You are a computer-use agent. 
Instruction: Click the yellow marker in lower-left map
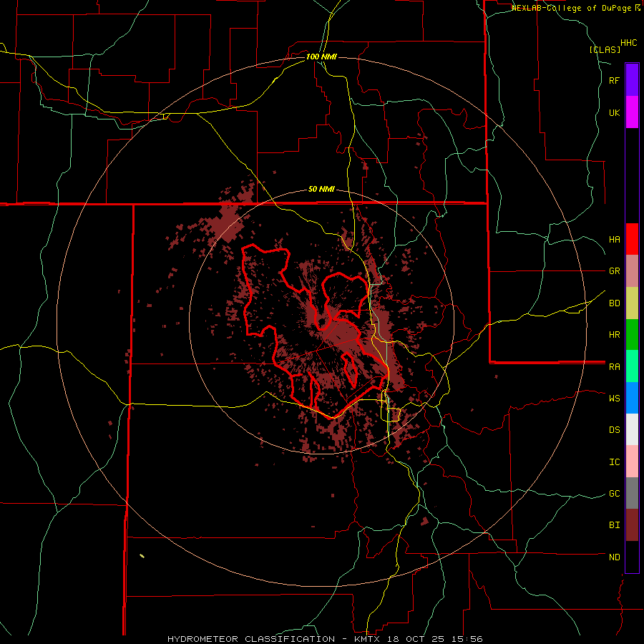142,556
